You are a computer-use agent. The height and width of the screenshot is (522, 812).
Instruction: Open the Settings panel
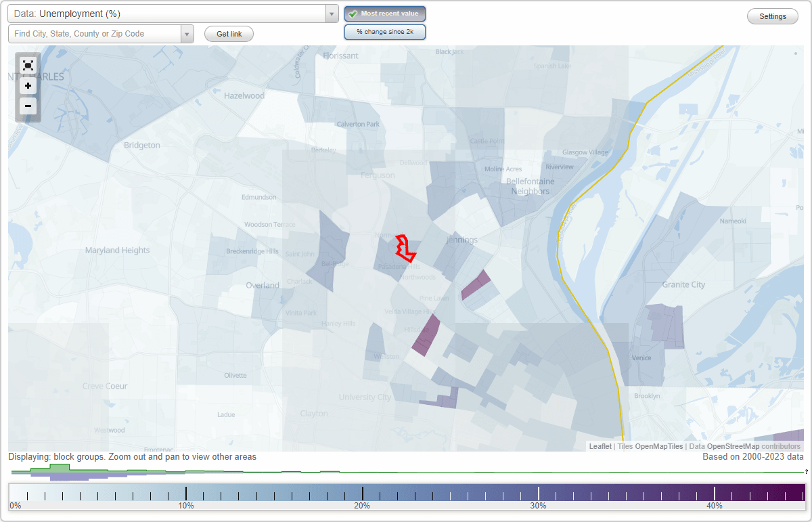click(x=772, y=16)
